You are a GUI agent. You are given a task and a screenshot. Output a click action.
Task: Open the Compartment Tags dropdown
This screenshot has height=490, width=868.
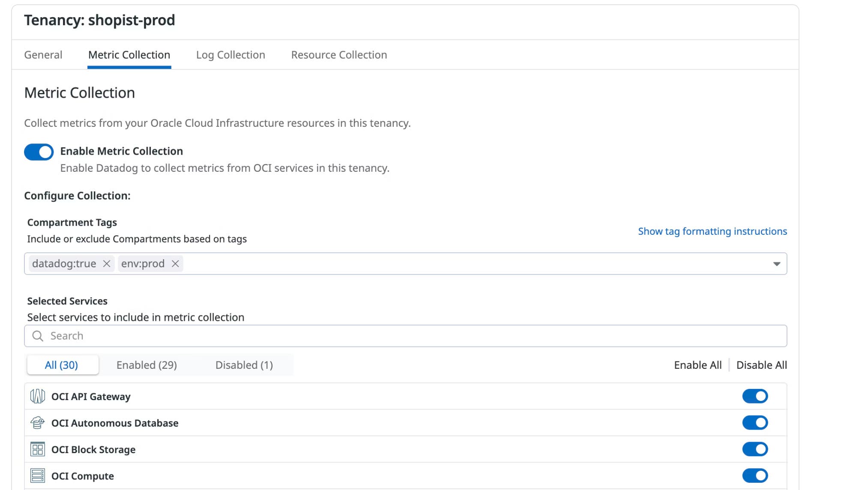pos(776,263)
